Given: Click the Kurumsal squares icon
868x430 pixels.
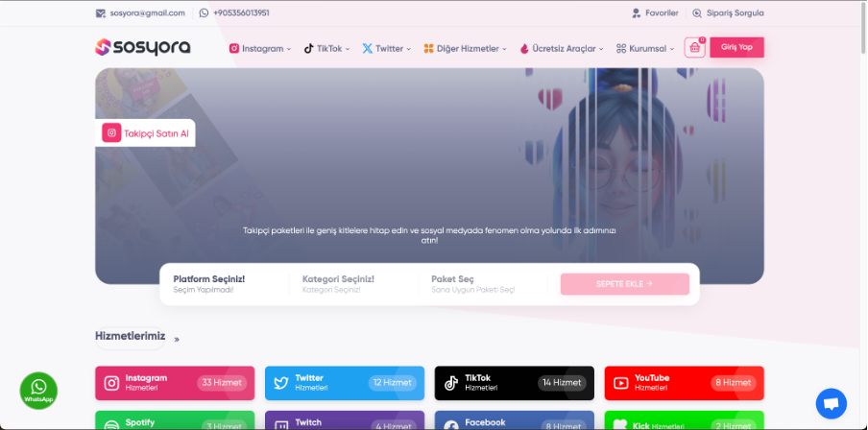Looking at the screenshot, I should (x=620, y=49).
